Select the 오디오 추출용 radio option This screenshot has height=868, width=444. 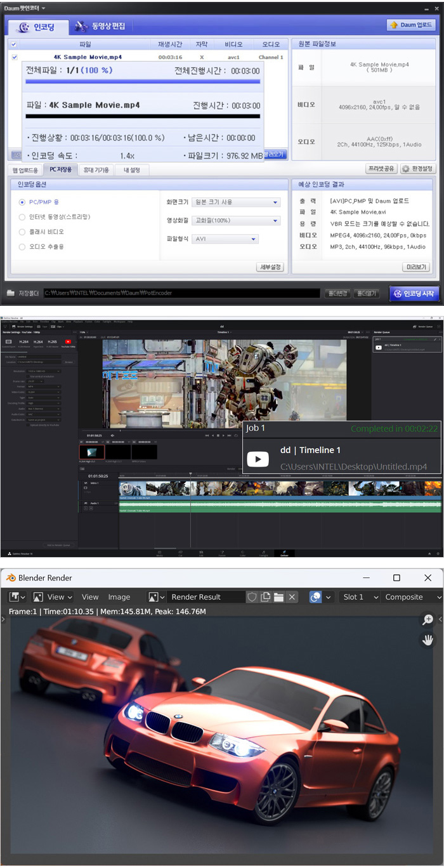[x=23, y=247]
